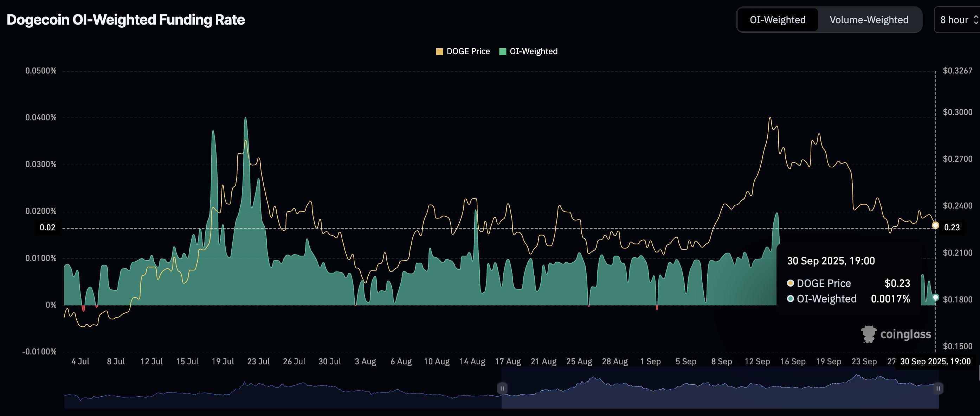Select the OI-Weighted tab
Image resolution: width=980 pixels, height=416 pixels.
[777, 19]
